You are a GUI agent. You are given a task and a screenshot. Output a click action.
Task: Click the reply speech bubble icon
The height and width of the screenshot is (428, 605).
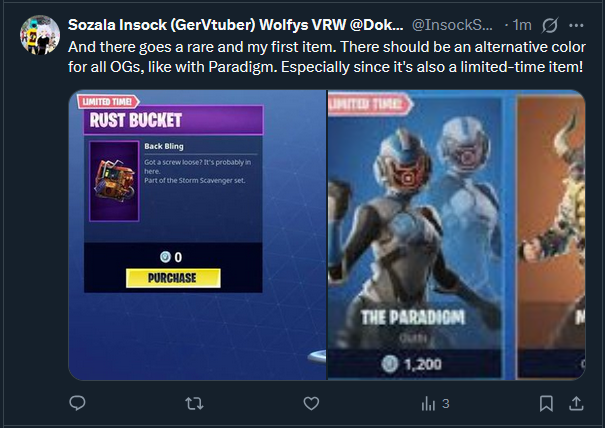[77, 403]
